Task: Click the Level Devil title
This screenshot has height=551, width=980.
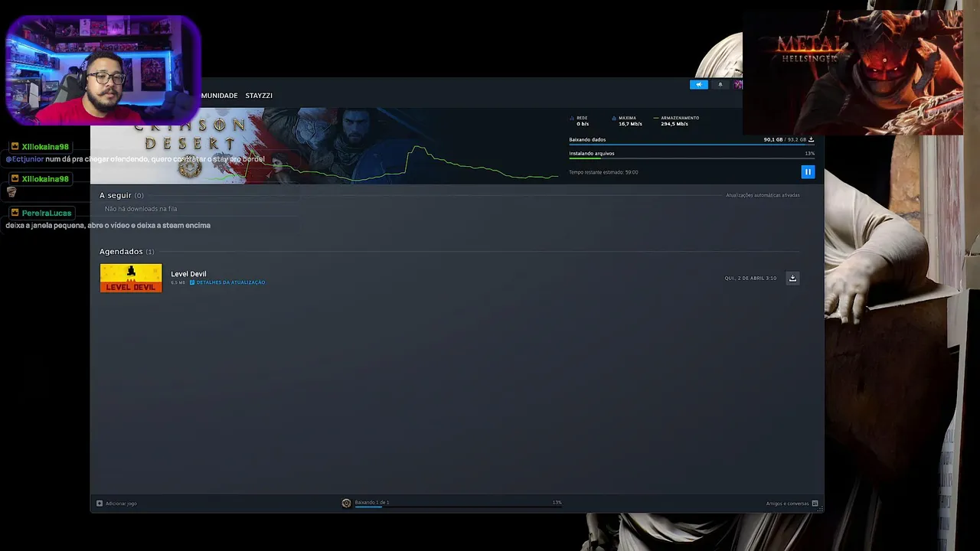Action: (188, 274)
